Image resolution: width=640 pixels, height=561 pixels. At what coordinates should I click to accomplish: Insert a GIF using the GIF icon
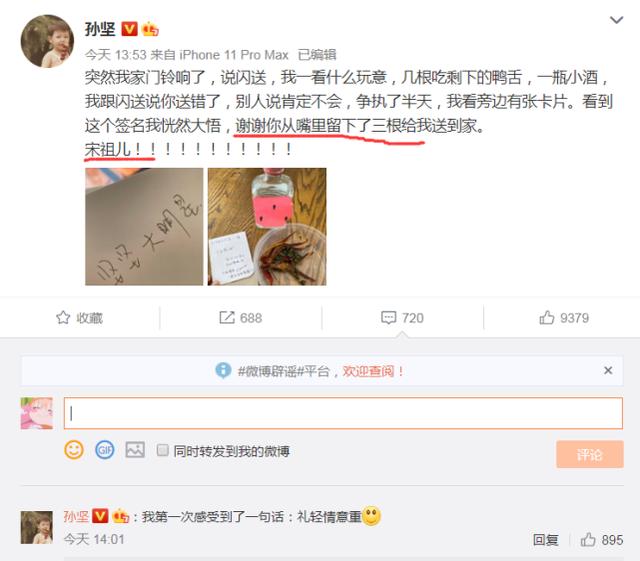(104, 450)
